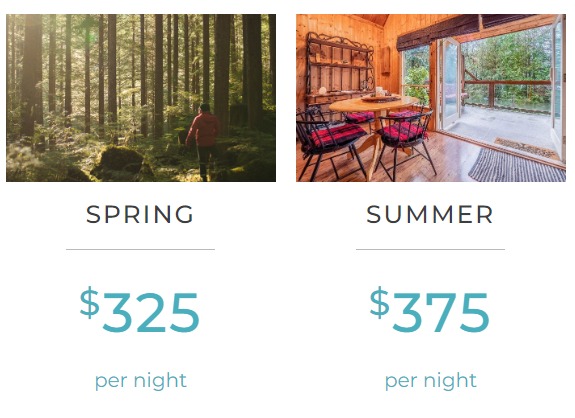Click the red-cushioned chair at front left
This screenshot has height=418, width=575.
pyautogui.click(x=331, y=143)
